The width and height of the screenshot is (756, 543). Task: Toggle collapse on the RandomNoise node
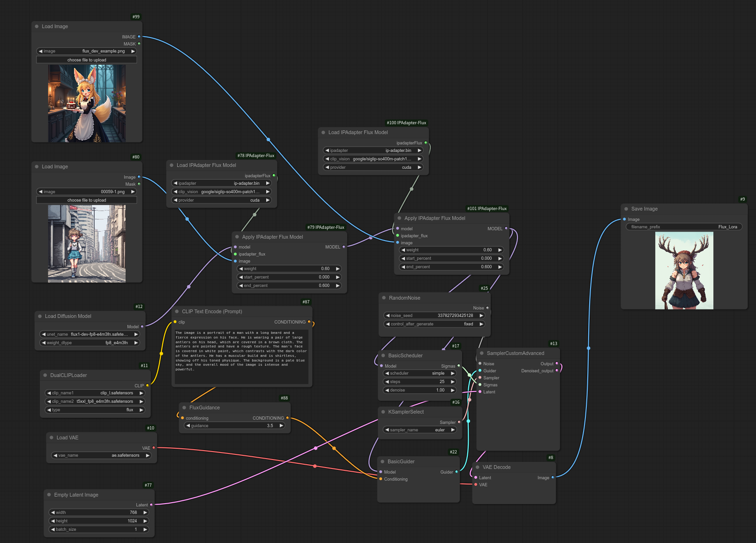(x=384, y=298)
